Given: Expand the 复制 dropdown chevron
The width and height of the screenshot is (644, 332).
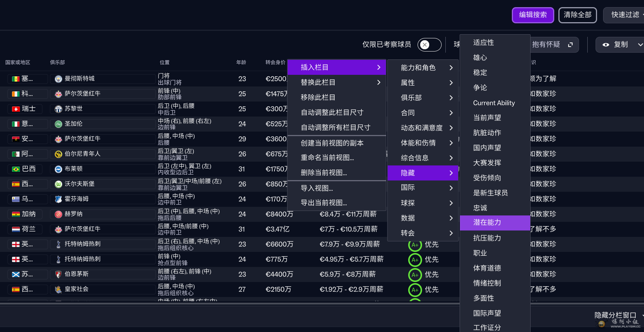Looking at the screenshot, I should (640, 45).
